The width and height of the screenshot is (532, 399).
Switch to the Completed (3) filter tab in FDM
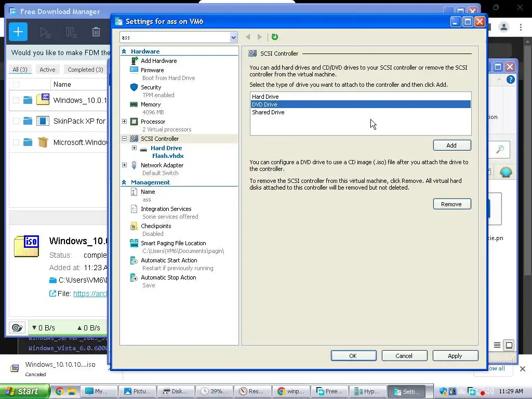[x=85, y=70]
